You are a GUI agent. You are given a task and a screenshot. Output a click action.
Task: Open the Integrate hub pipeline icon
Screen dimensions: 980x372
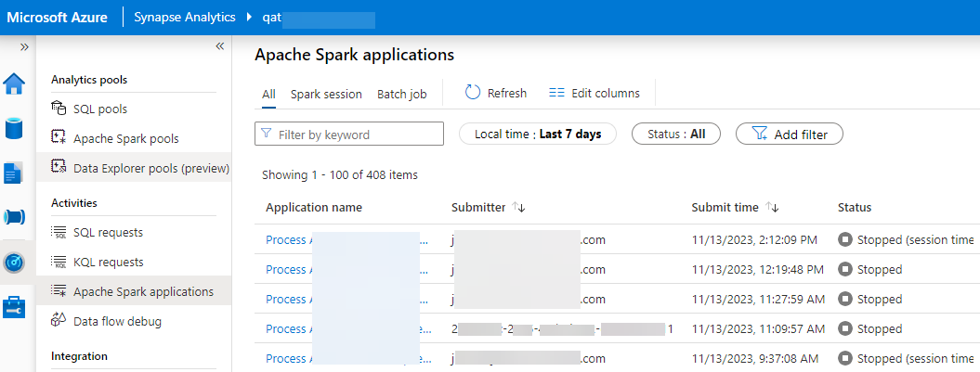14,217
